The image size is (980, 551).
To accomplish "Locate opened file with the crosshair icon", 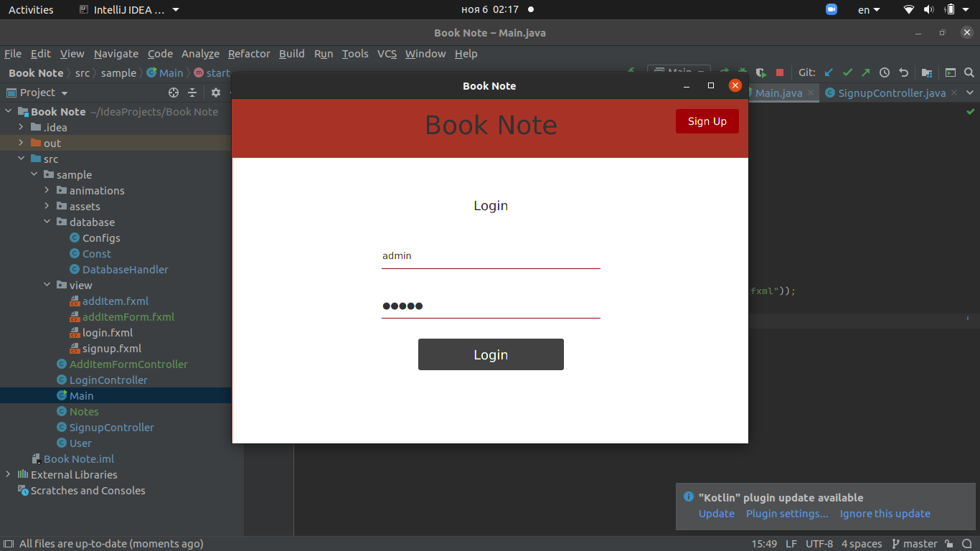I will pos(174,93).
